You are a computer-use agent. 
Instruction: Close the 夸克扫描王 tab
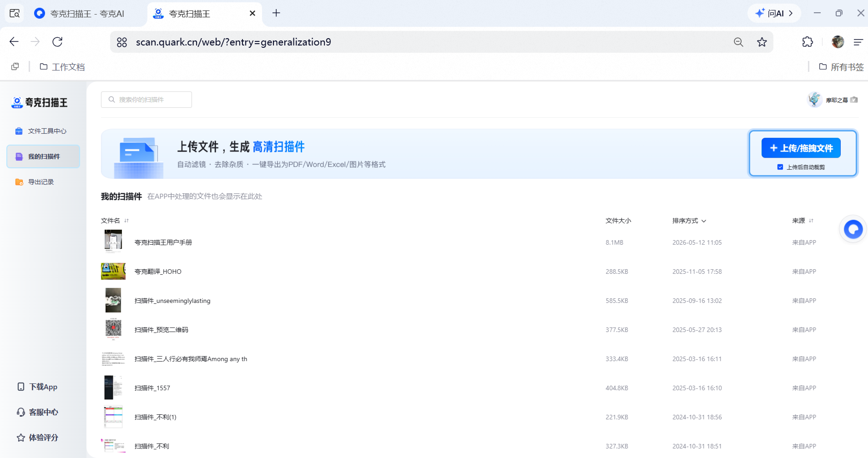pyautogui.click(x=252, y=13)
